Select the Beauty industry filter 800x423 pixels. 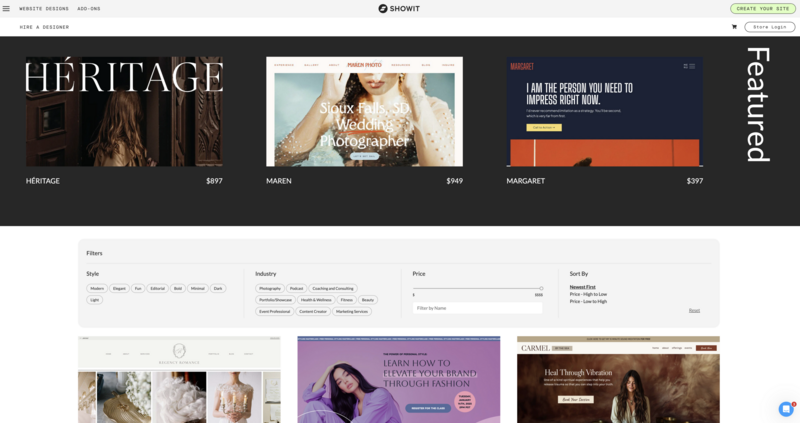click(x=368, y=300)
